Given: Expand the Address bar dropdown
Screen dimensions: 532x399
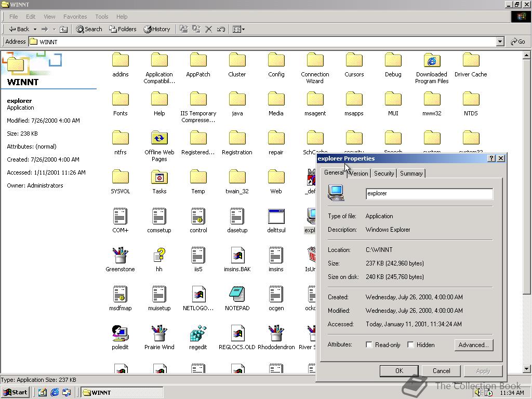Looking at the screenshot, I should [500, 42].
